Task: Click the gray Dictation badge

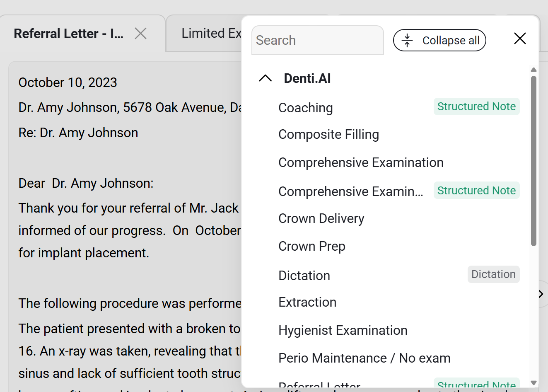Action: coord(493,274)
